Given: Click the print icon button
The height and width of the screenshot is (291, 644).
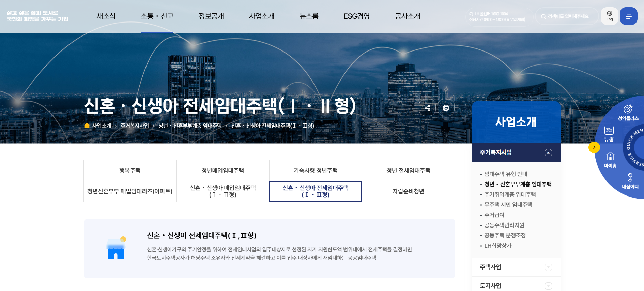Looking at the screenshot, I should coord(446,108).
